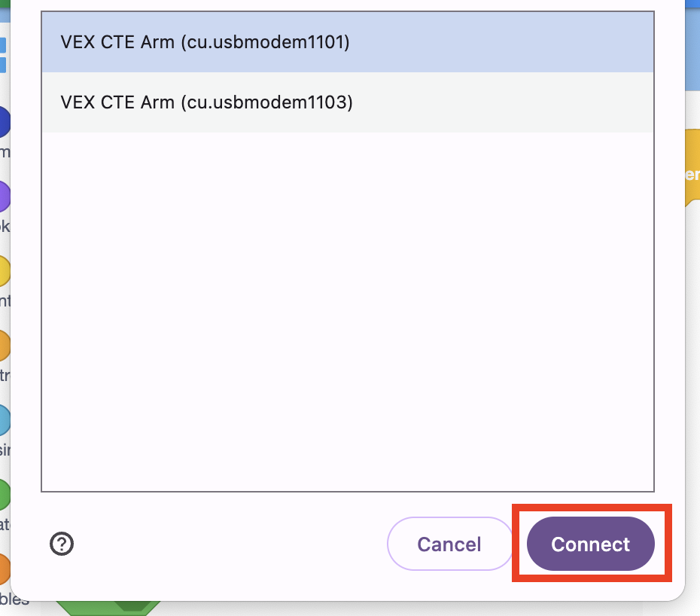Screen dimensions: 700x616
Task: Select the green Operators block category icon
Action: click(3, 494)
